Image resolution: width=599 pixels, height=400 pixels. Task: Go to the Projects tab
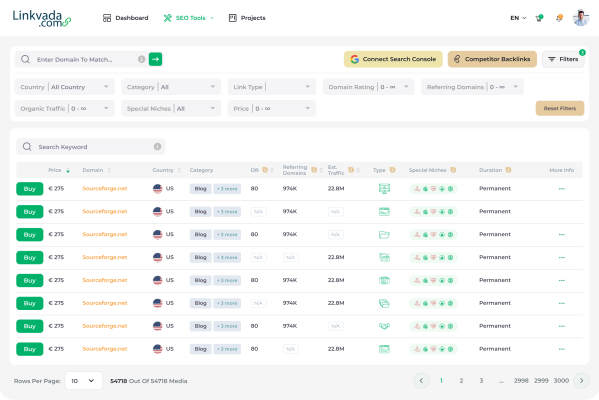coord(247,18)
